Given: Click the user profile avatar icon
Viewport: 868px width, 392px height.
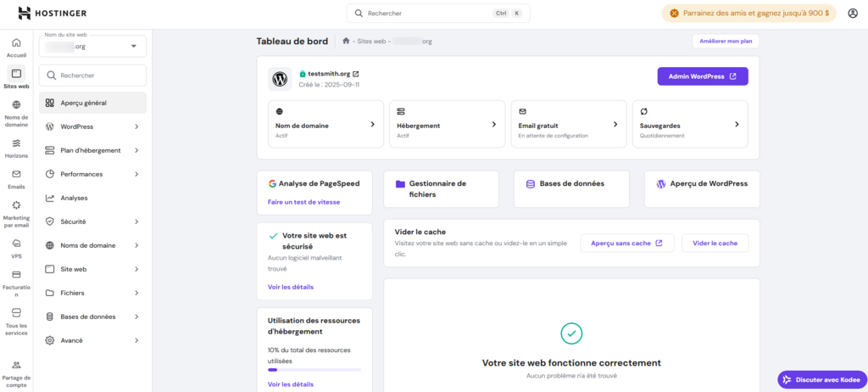Looking at the screenshot, I should 851,14.
